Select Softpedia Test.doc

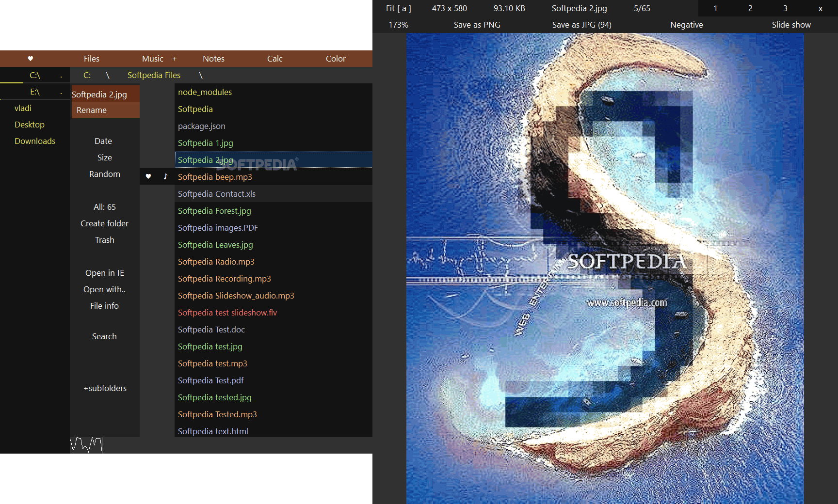pyautogui.click(x=273, y=330)
